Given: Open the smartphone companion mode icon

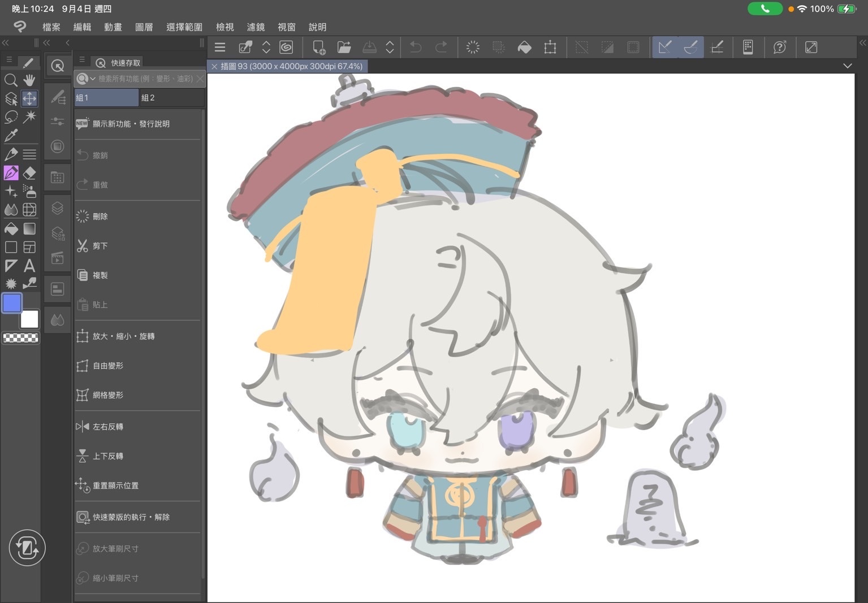Looking at the screenshot, I should 748,47.
